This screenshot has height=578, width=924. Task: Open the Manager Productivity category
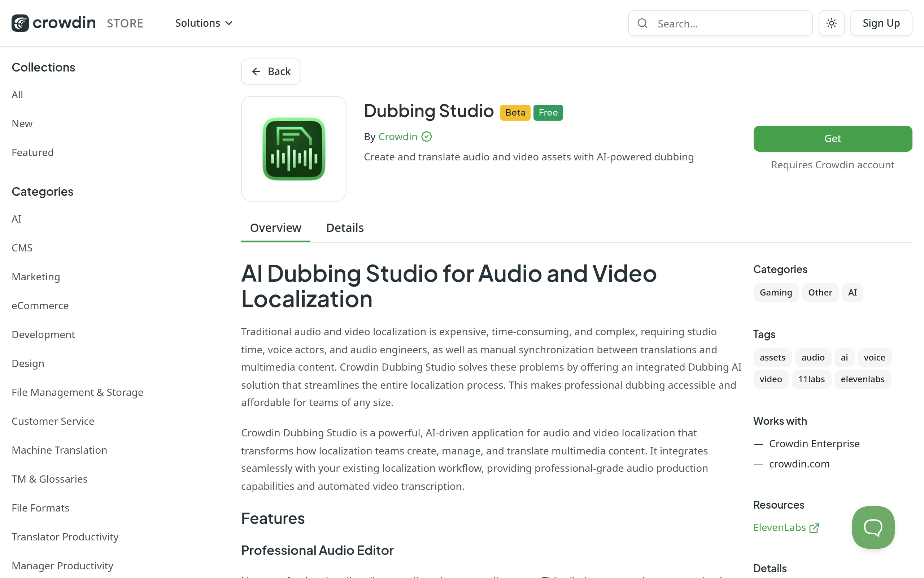[62, 566]
